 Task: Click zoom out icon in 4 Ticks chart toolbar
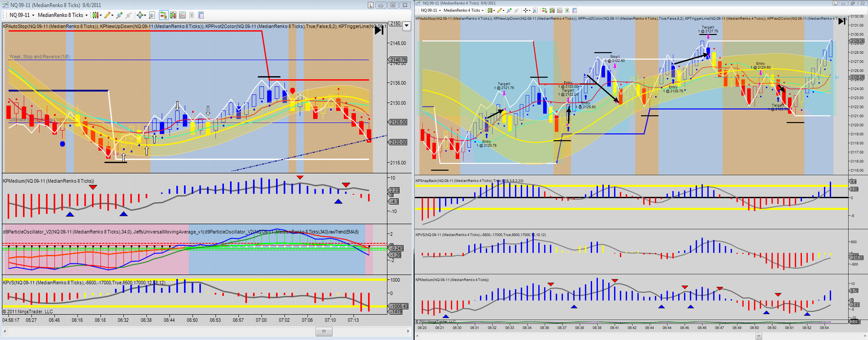coord(517,10)
